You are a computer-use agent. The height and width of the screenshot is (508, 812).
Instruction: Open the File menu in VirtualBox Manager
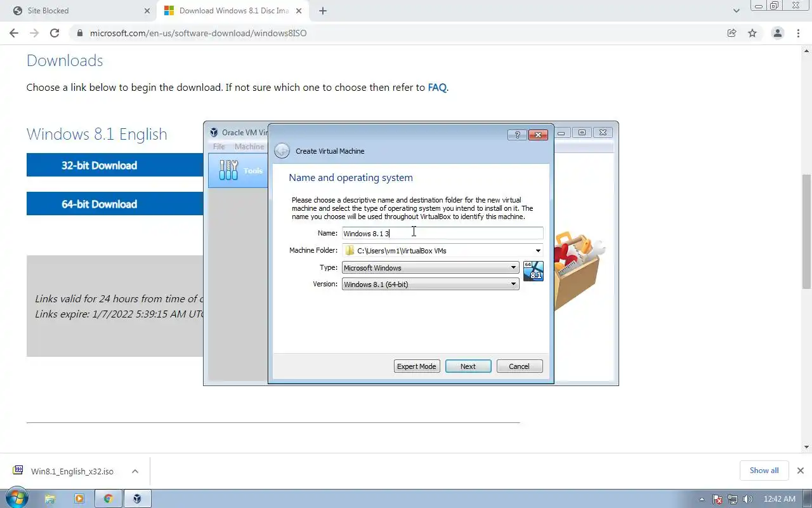[219, 147]
